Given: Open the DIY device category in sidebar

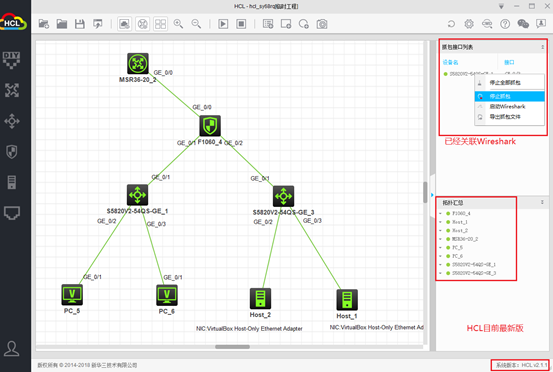Looking at the screenshot, I should 12,60.
